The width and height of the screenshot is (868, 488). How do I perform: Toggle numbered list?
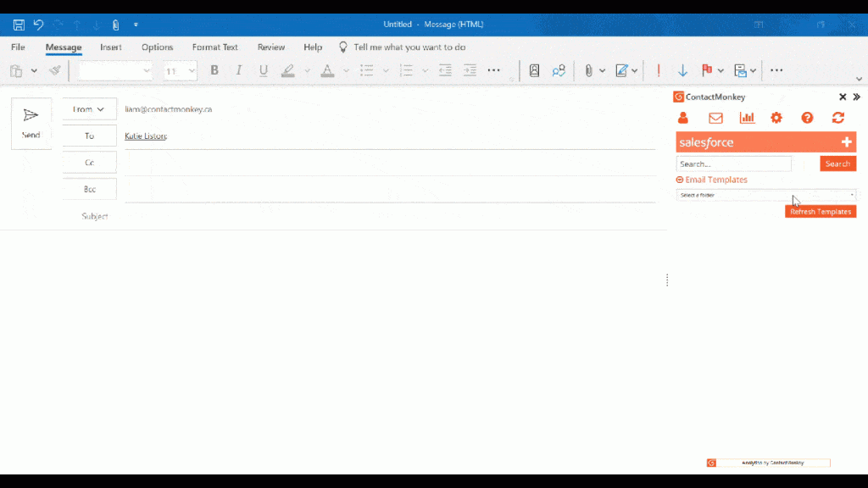406,70
